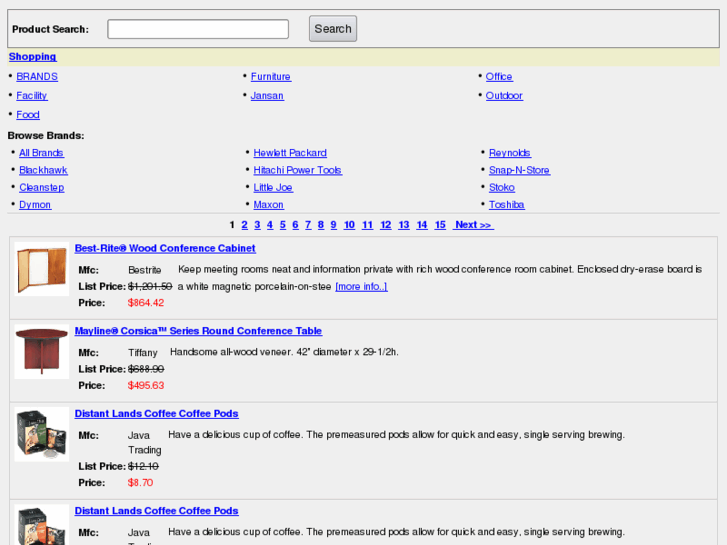Open Best-Rite Wood Conference Cabinet product
This screenshot has height=545, width=727.
point(165,248)
